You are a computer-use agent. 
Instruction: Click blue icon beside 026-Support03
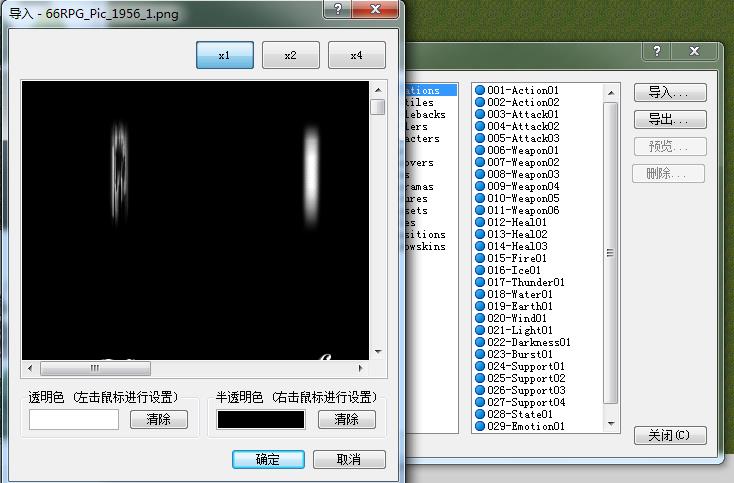pos(480,390)
